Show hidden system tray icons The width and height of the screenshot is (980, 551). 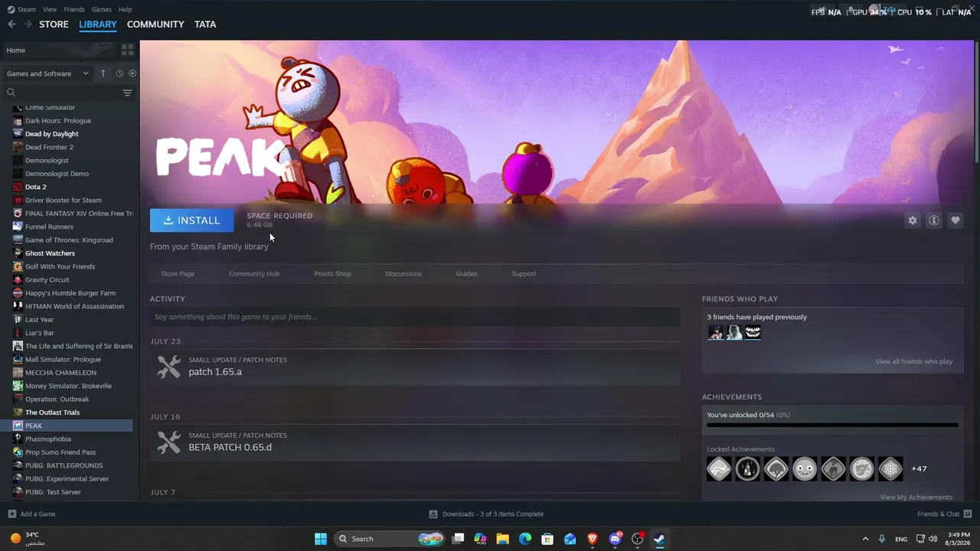coord(866,539)
